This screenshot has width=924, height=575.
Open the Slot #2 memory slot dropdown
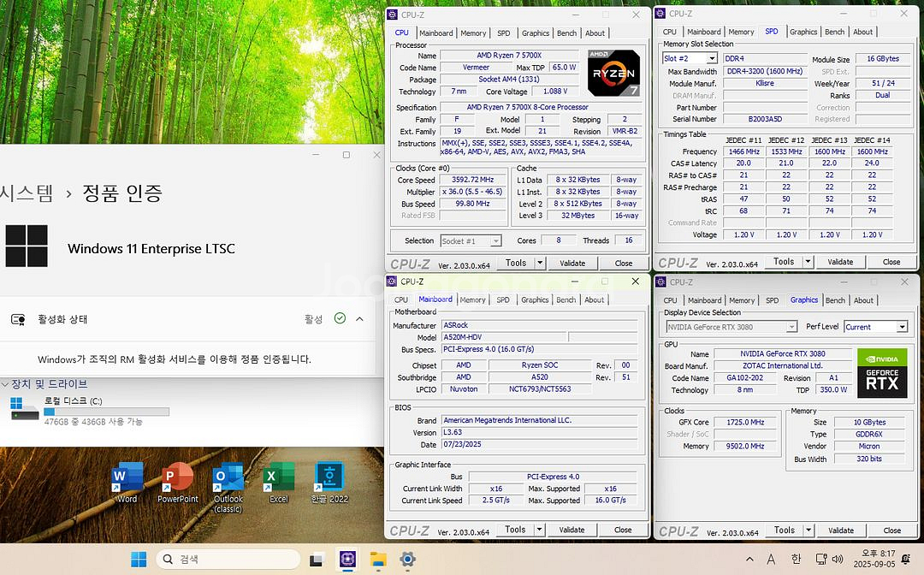[x=712, y=58]
